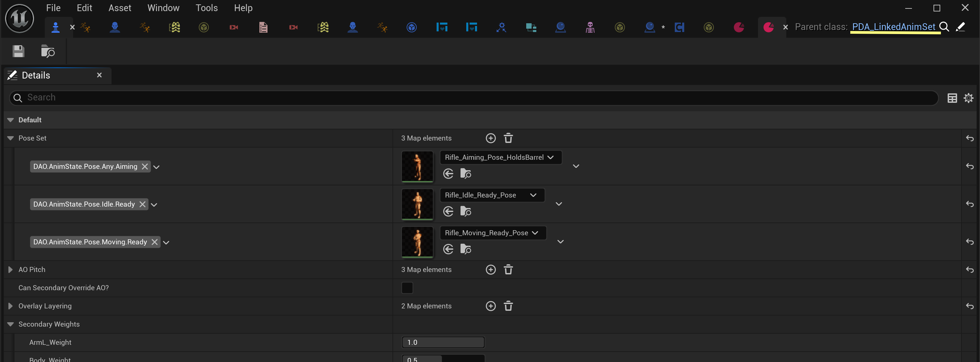Click the ArmL_Weight value slider
The height and width of the screenshot is (362, 980).
tap(443, 342)
